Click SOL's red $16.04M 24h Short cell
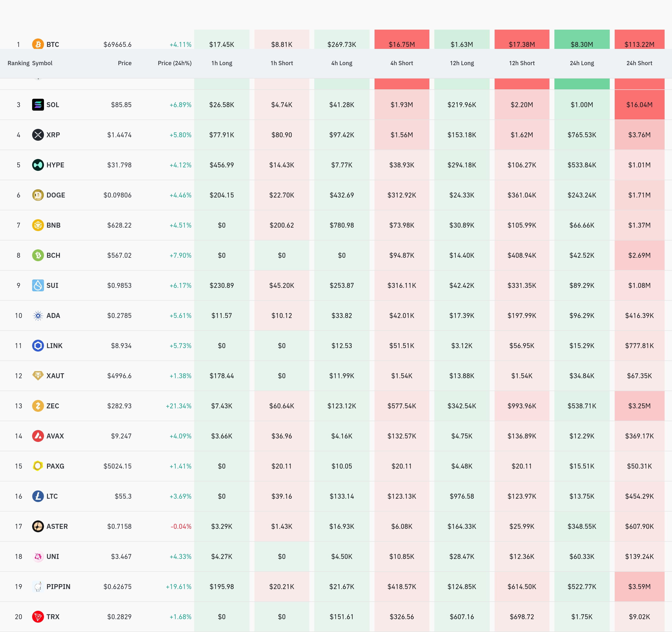The height and width of the screenshot is (632, 672). tap(639, 105)
